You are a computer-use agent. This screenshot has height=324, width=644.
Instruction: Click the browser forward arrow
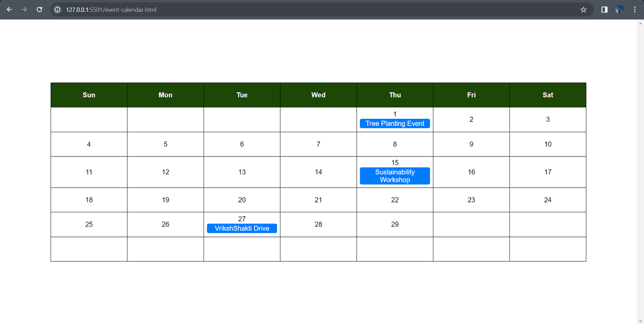[24, 9]
